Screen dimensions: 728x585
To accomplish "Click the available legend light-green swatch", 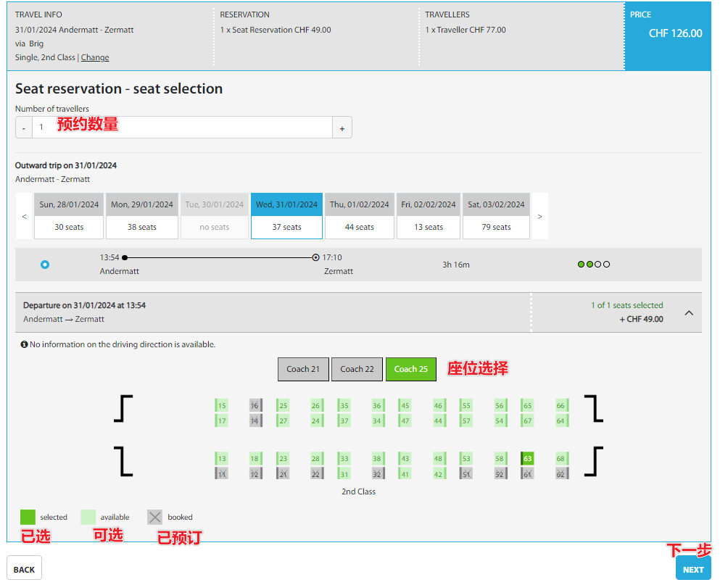I will pos(88,517).
